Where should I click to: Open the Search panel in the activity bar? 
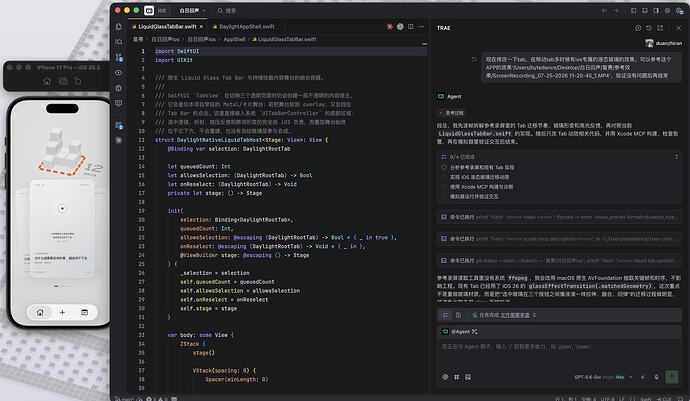coord(118,42)
